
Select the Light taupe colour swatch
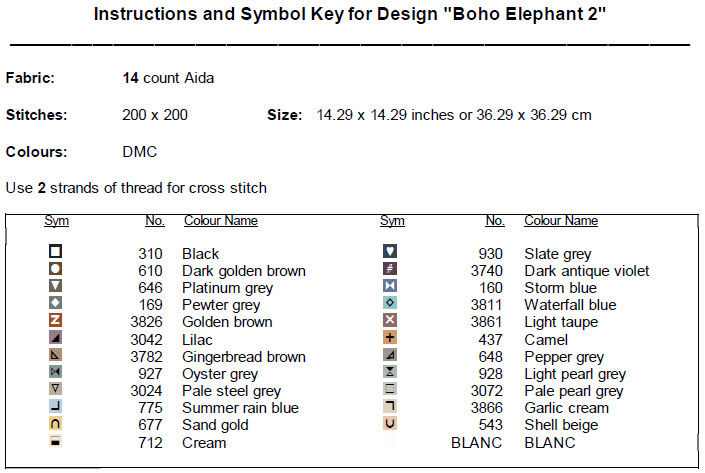pos(390,321)
